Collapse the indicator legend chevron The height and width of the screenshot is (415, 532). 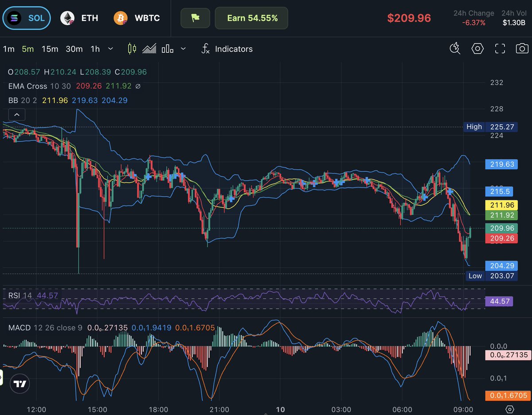[17, 115]
